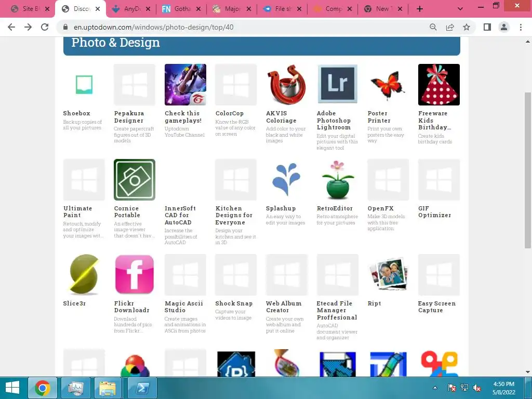
Task: Open the Adobe Lightroom Lr icon
Action: click(x=337, y=85)
